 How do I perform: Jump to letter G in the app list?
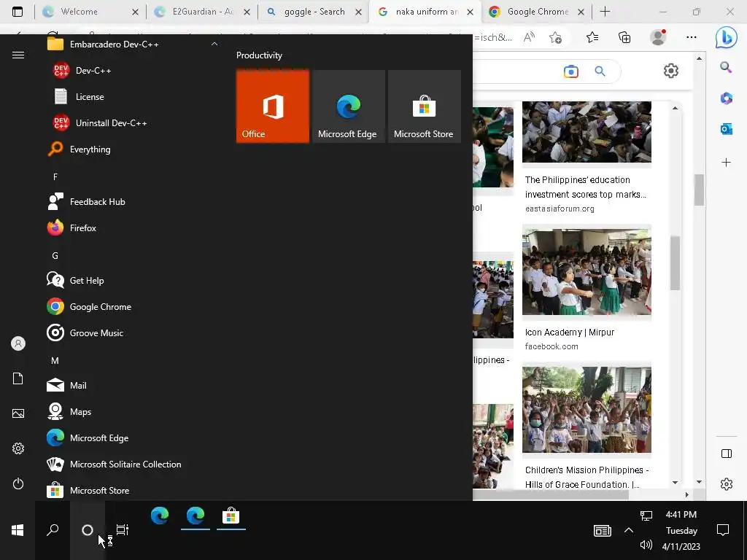pyautogui.click(x=55, y=256)
